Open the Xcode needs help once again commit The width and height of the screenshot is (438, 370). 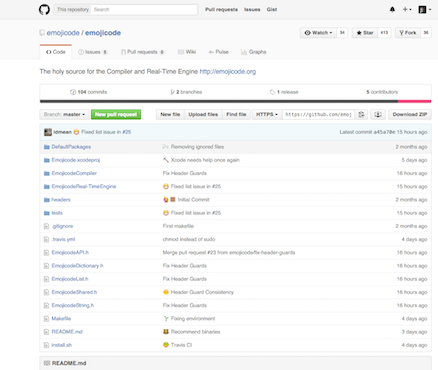point(205,160)
